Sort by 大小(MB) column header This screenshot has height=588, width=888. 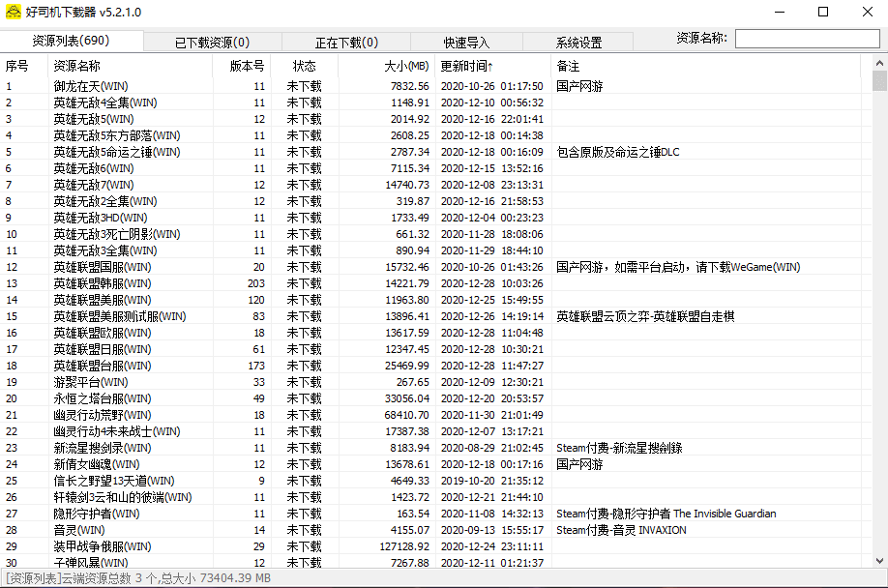tap(405, 66)
